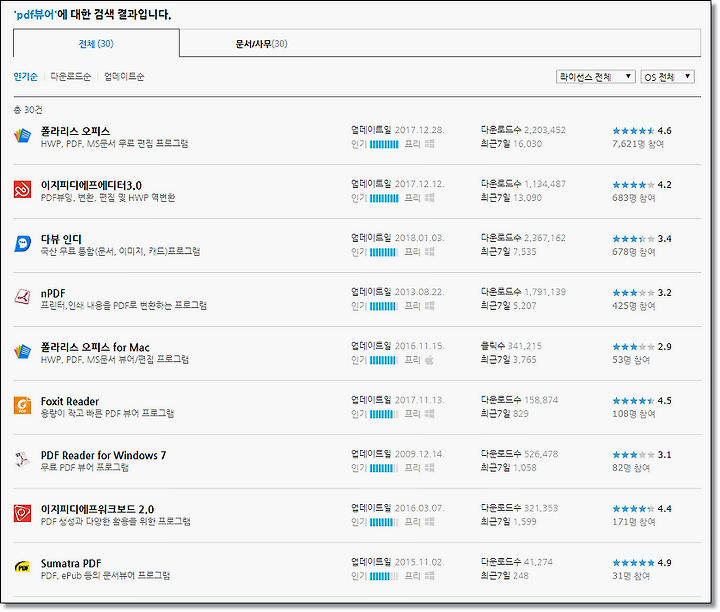
Task: Open 폴라리스 오피스 for Mac title link
Action: pos(95,347)
